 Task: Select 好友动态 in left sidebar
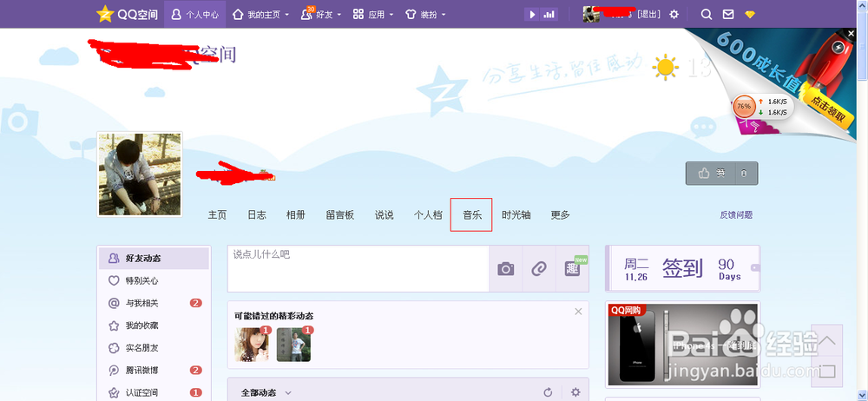coord(154,258)
